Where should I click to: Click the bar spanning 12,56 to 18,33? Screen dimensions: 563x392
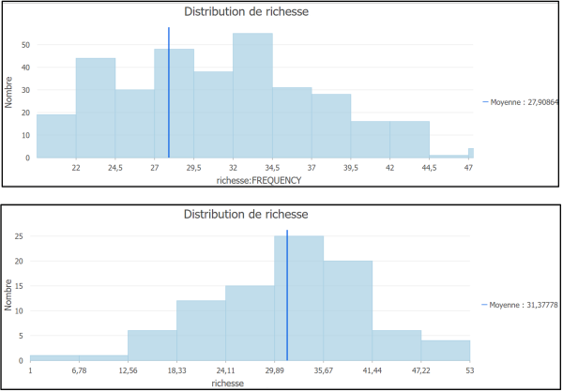pyautogui.click(x=152, y=345)
